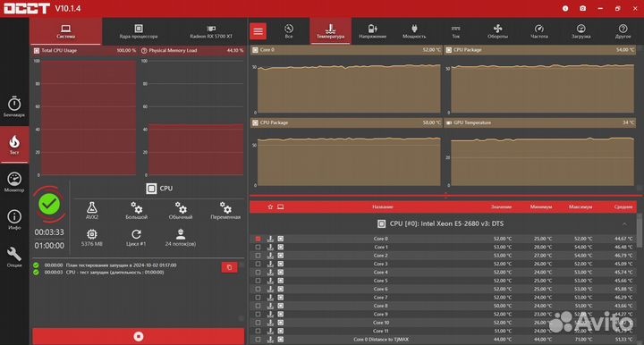This screenshot has width=644, height=345.
Task: Open Options wrench icon in sidebar
Action: [x=14, y=257]
